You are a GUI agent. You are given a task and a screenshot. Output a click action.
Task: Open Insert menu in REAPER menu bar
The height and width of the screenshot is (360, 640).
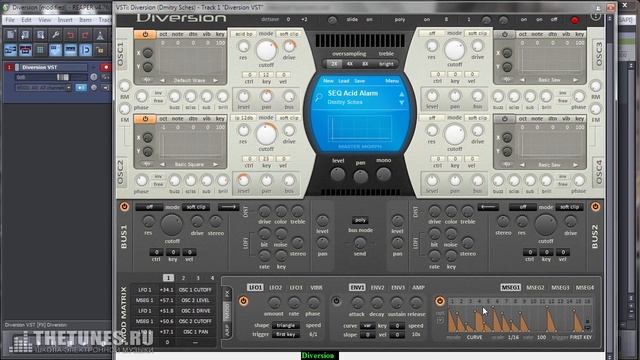point(65,20)
